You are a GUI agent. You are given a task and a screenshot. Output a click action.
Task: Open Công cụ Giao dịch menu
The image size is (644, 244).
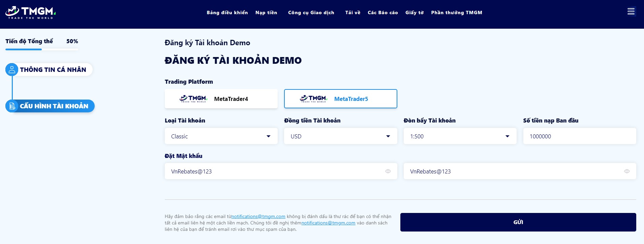[311, 12]
